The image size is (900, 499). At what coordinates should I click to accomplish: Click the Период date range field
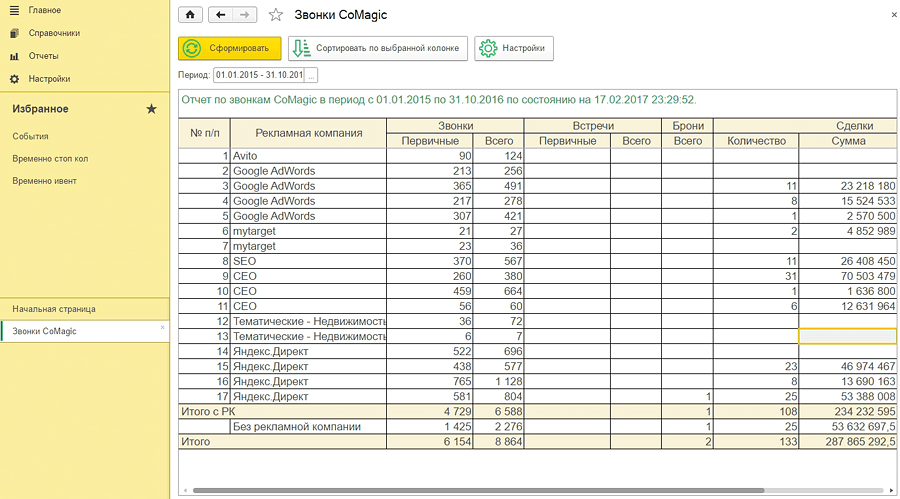tap(258, 75)
